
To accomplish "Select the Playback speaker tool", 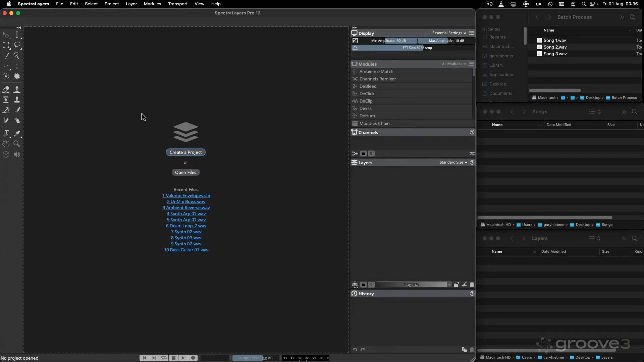I will [x=17, y=155].
